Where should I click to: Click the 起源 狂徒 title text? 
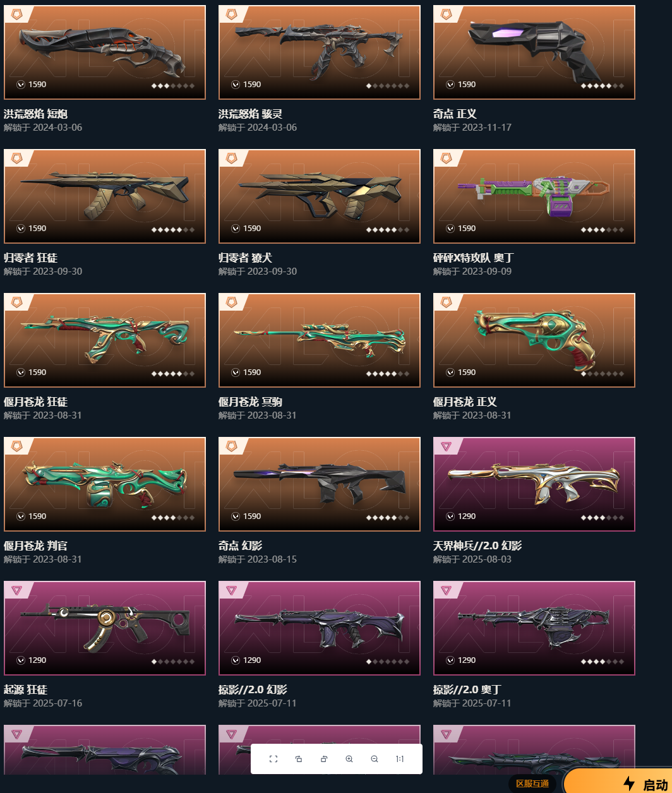26,689
